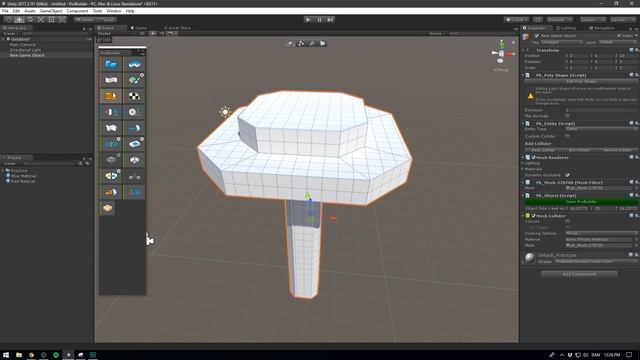Image resolution: width=640 pixels, height=360 pixels.
Task: Click the Pause button
Action: point(319,20)
